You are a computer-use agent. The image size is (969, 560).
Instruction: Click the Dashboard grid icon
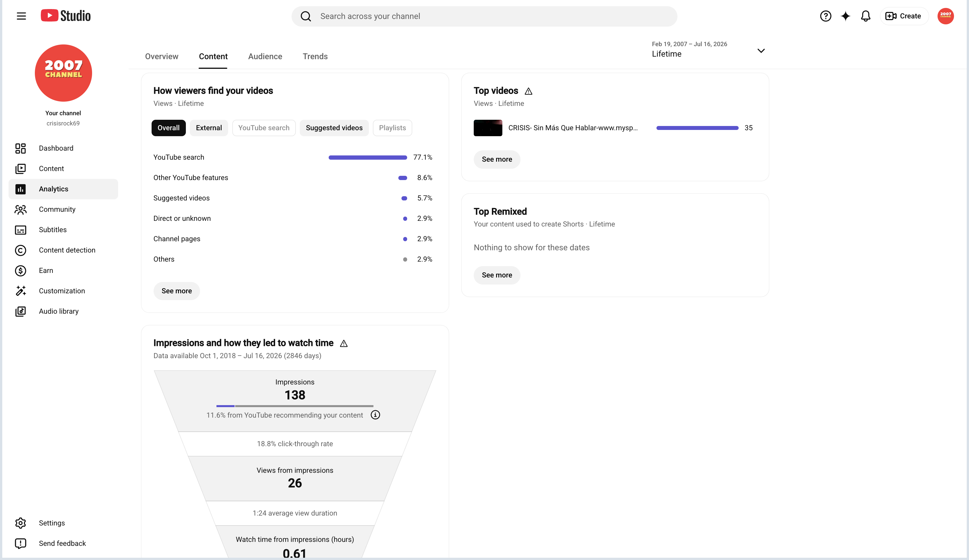pos(20,148)
